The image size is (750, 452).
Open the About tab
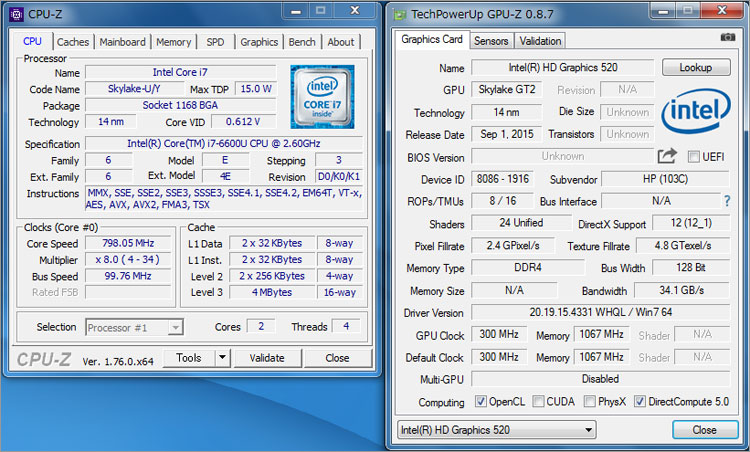(x=341, y=42)
